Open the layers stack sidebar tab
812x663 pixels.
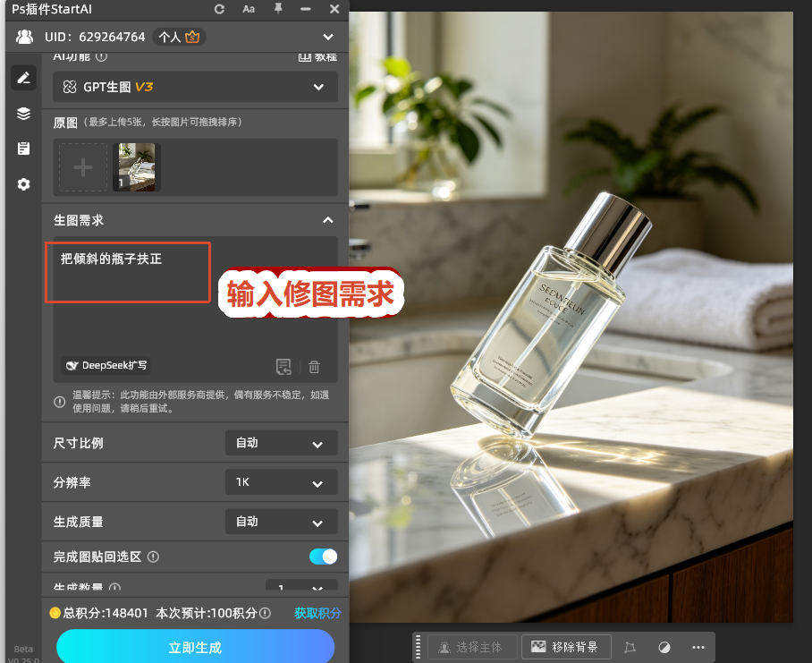click(24, 114)
